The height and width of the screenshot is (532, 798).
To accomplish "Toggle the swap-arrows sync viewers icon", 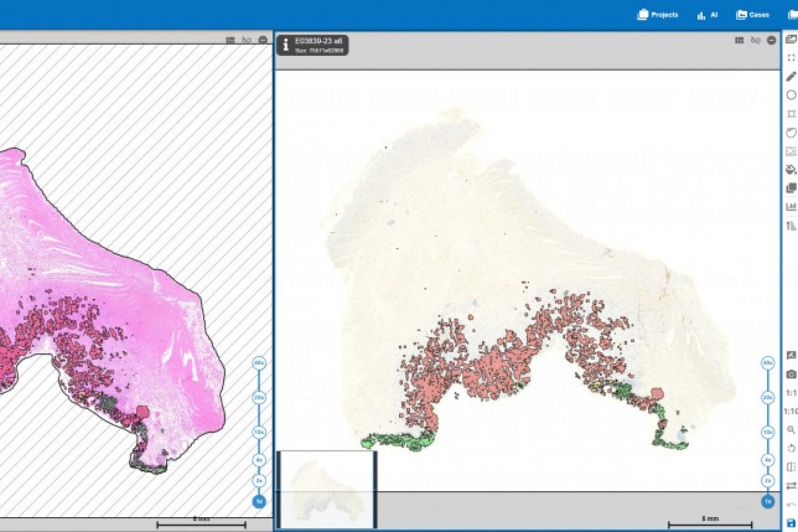I will point(791,486).
